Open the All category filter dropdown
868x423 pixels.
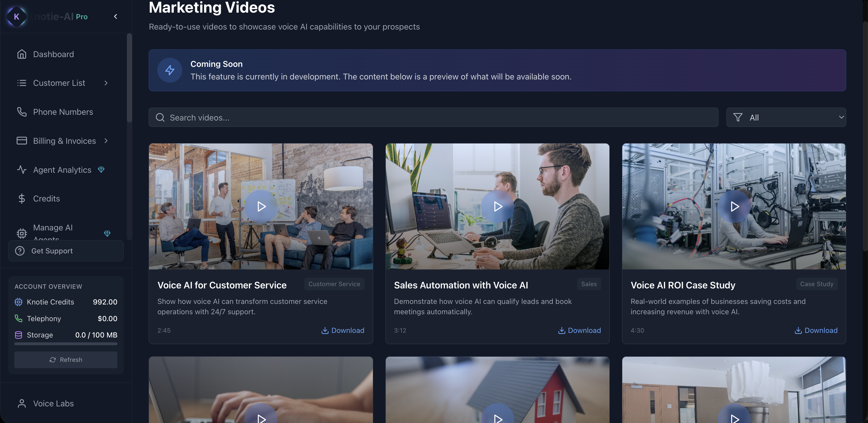786,118
